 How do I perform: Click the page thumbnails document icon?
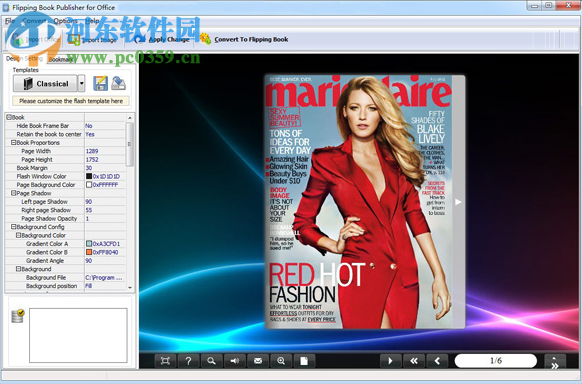(304, 361)
